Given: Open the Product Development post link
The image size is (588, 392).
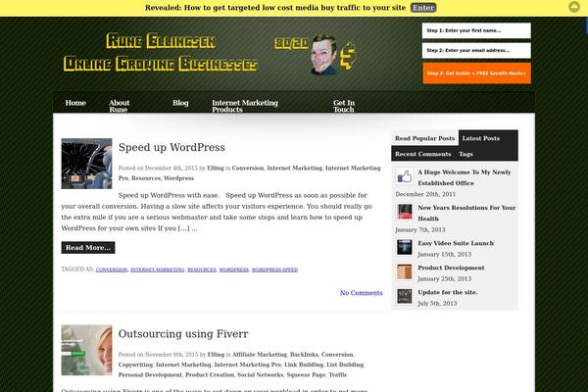Looking at the screenshot, I should coord(451,268).
